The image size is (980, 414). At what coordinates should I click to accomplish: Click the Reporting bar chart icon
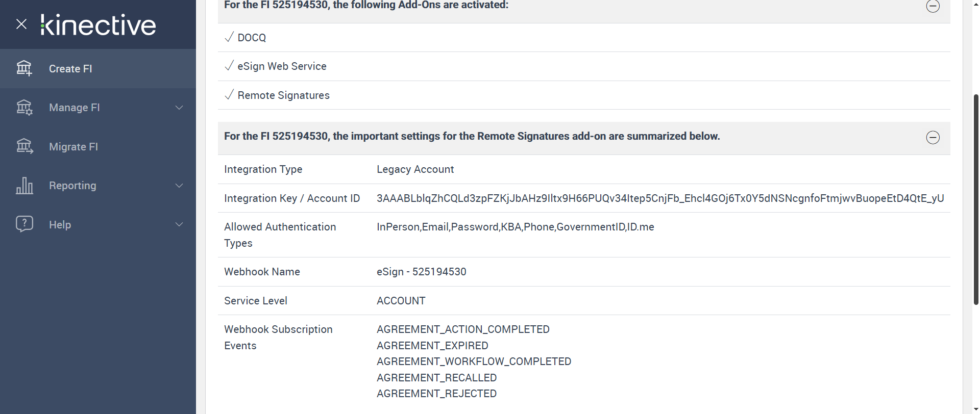tap(24, 186)
